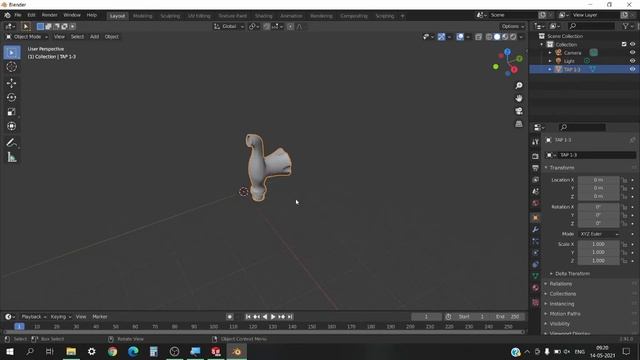Select the Select Box tool
This screenshot has width=640, height=360.
(11, 53)
